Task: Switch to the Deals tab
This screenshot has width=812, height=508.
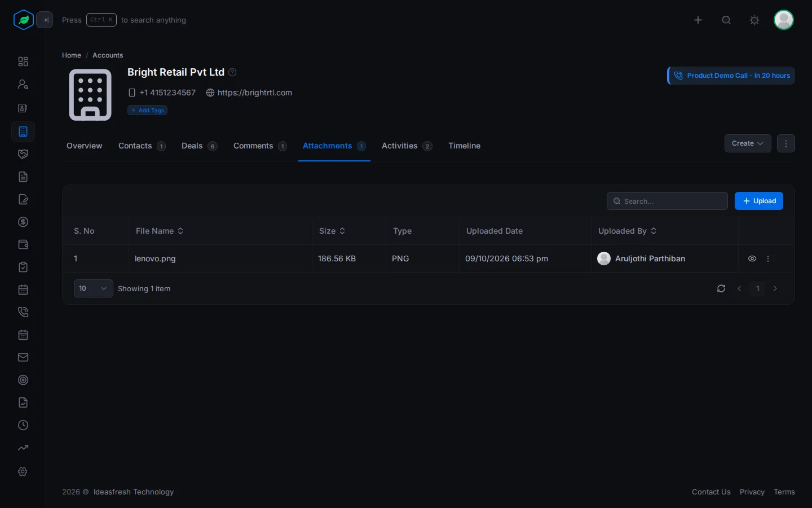Action: click(200, 146)
